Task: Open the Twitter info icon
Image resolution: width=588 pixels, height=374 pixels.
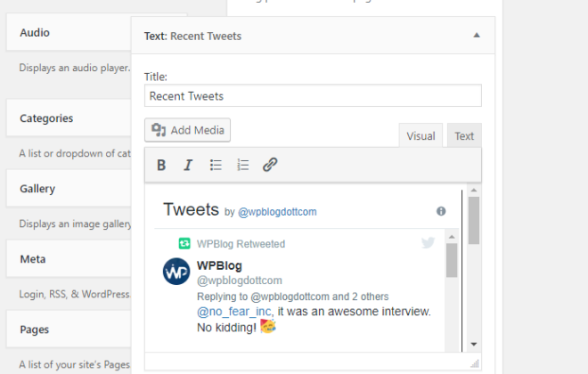Action: click(441, 211)
